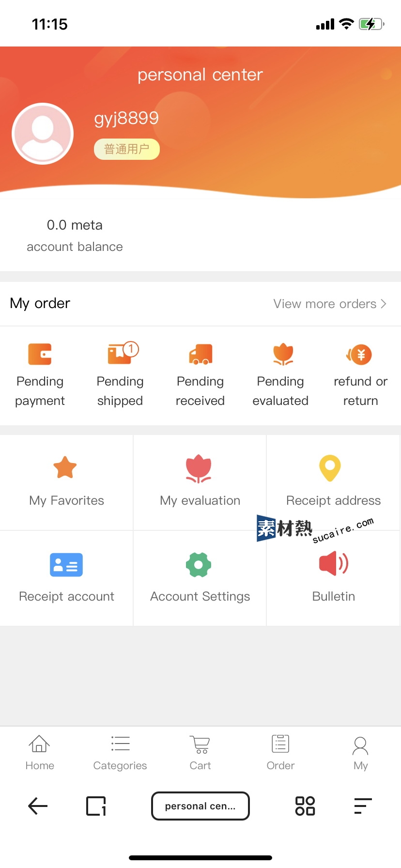Tap the Pending received truck icon
Screen dimensions: 401x868
[x=200, y=354]
